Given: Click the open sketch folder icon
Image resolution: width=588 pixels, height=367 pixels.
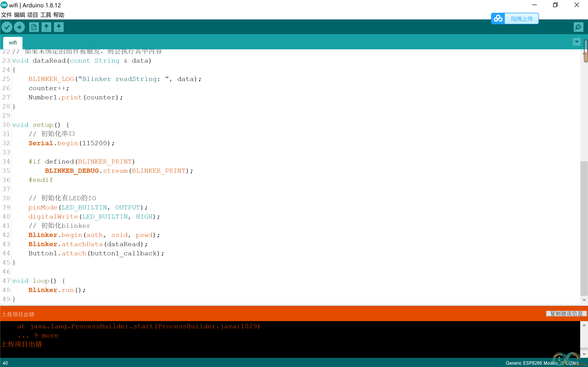Looking at the screenshot, I should coord(46,27).
